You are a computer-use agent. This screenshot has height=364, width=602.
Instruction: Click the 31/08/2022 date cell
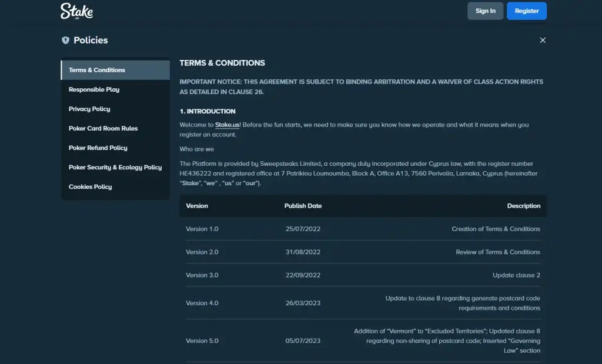coord(303,252)
